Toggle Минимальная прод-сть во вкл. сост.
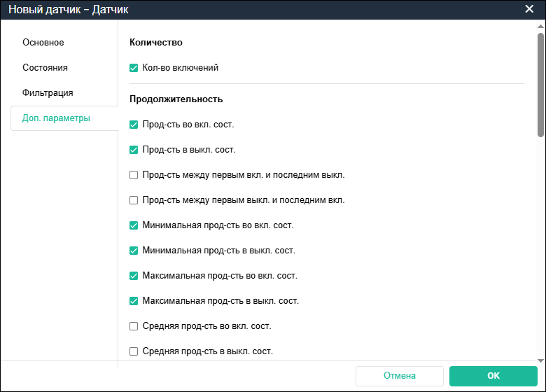 tap(134, 225)
